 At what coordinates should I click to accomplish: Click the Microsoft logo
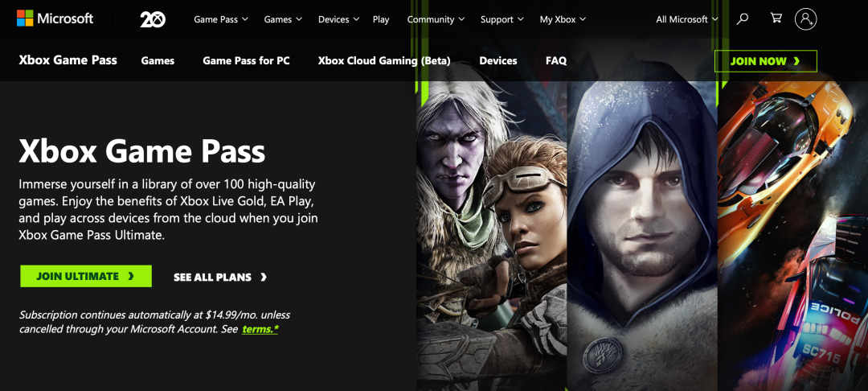(x=55, y=19)
